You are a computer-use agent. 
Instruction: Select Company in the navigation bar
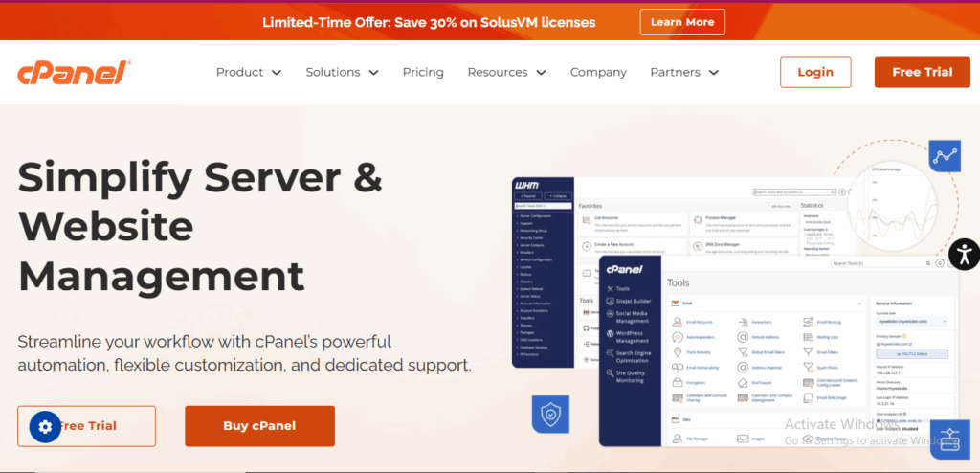coord(598,72)
